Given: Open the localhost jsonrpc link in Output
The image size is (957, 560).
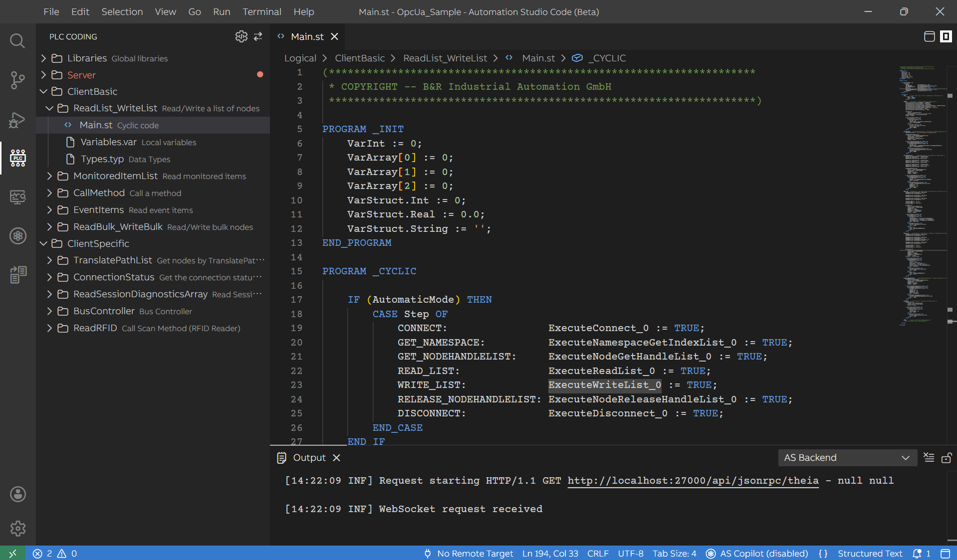Looking at the screenshot, I should (693, 481).
